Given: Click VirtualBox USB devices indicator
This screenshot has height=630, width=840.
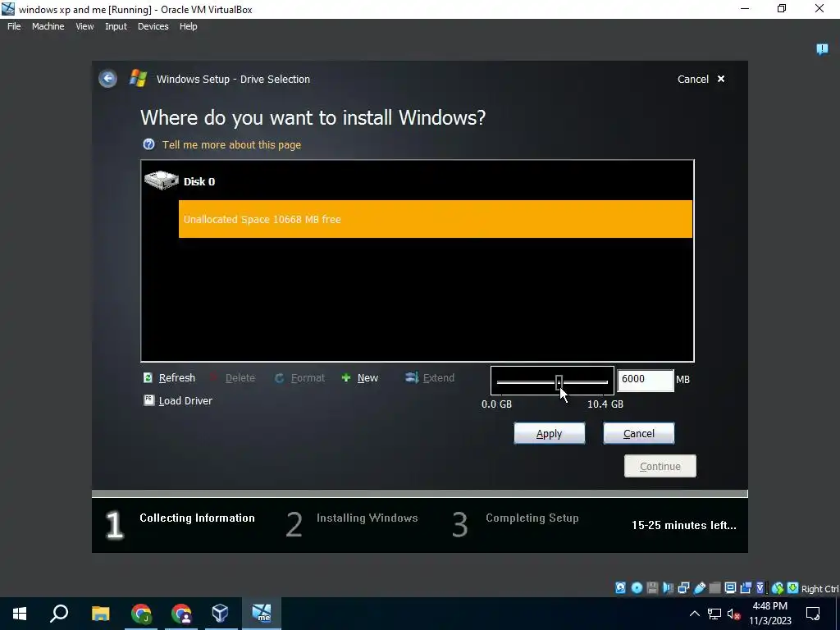Looking at the screenshot, I should pos(700,587).
